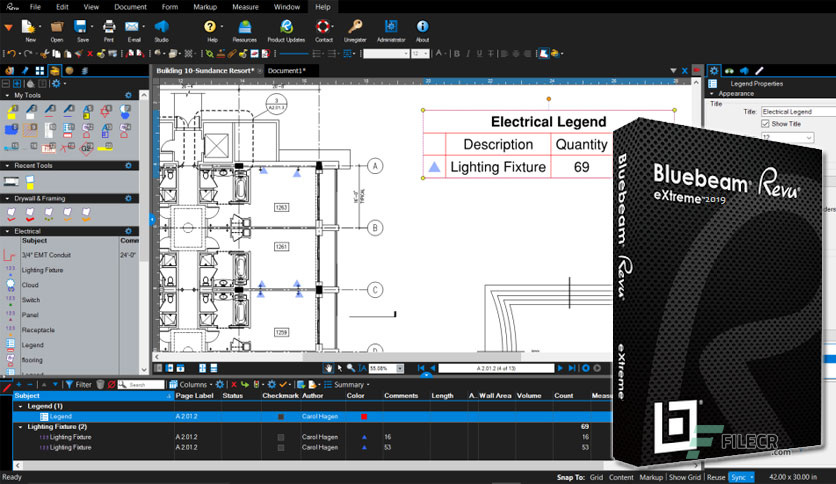Go to the first page
The image size is (836, 484).
coord(421,368)
